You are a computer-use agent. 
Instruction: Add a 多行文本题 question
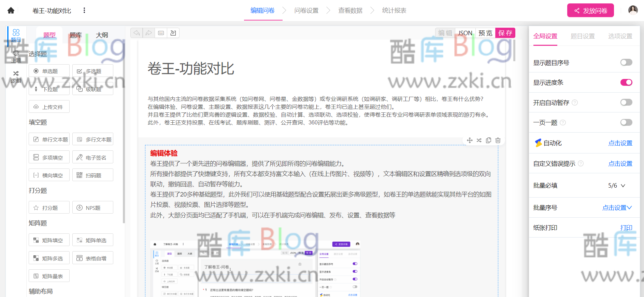point(93,139)
